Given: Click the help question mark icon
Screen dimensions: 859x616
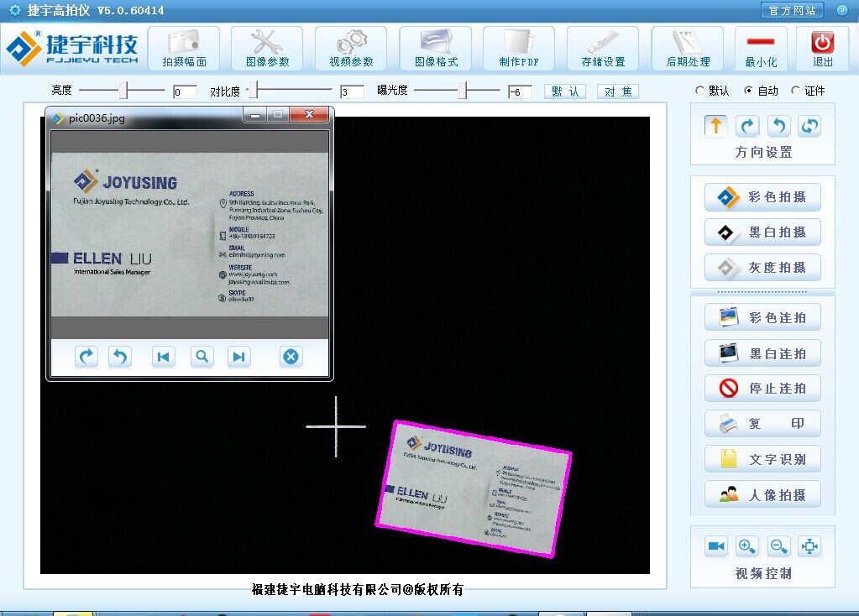Looking at the screenshot, I should (x=842, y=10).
